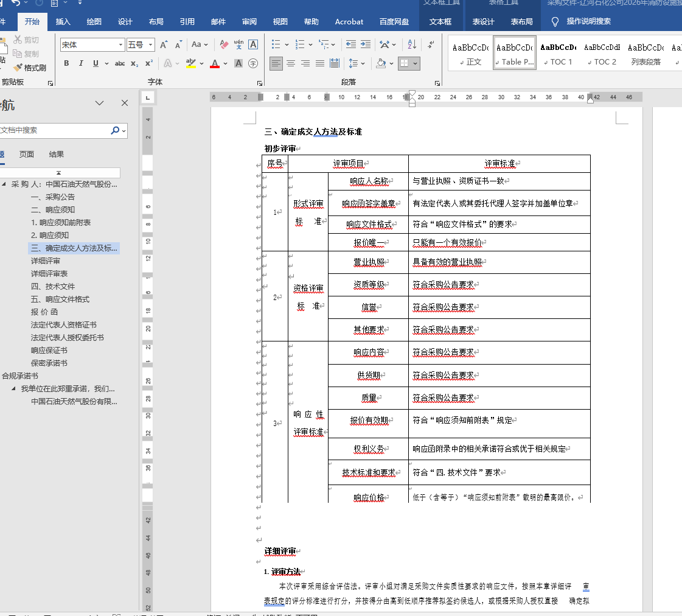This screenshot has height=616, width=682.
Task: Click the grow font size icon
Action: pyautogui.click(x=164, y=44)
